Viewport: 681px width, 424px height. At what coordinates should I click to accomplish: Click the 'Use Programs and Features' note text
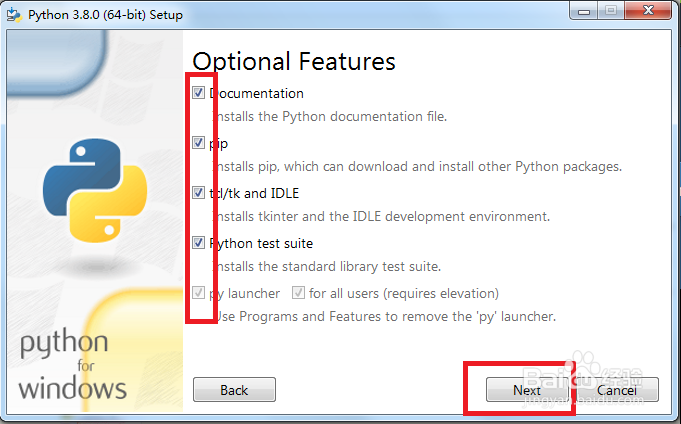tap(382, 316)
